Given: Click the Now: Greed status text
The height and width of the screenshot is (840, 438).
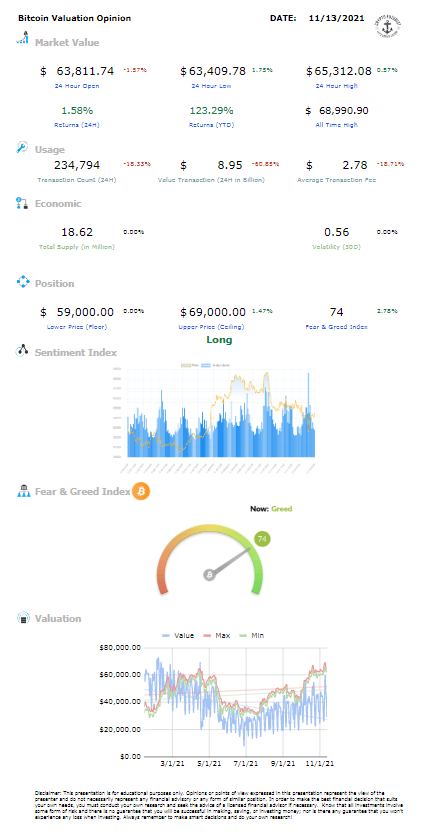Looking at the screenshot, I should click(x=271, y=509).
